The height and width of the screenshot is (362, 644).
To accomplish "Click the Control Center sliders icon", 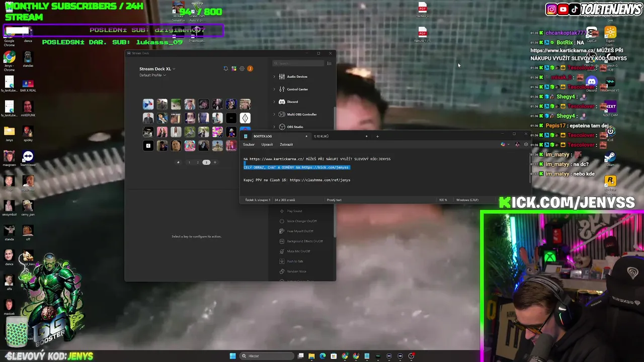I will coord(282,89).
